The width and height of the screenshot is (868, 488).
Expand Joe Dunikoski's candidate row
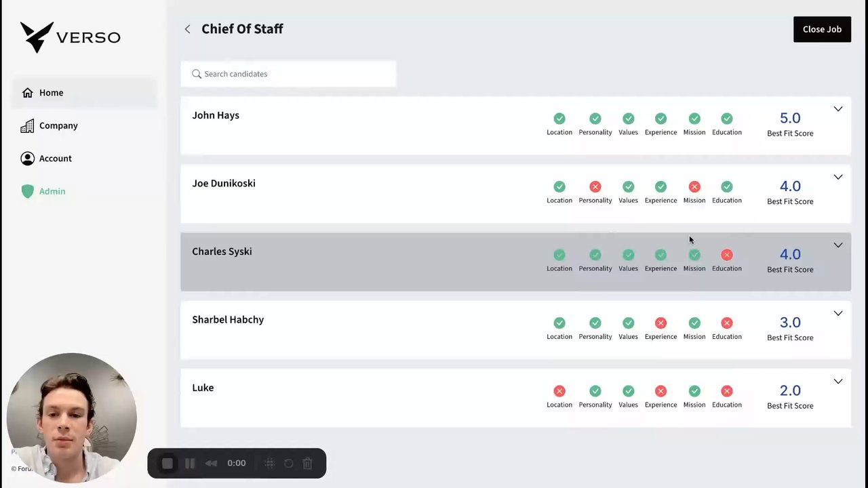pos(838,178)
